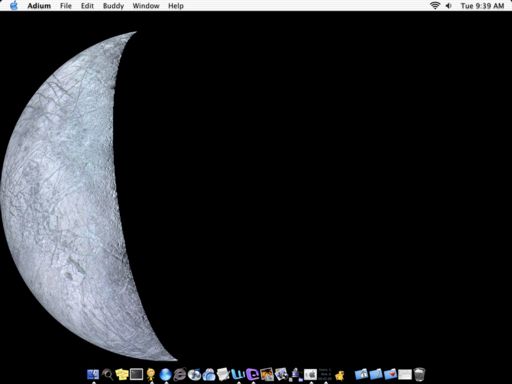Image resolution: width=512 pixels, height=384 pixels.
Task: Open Finder from the dock
Action: tap(93, 374)
